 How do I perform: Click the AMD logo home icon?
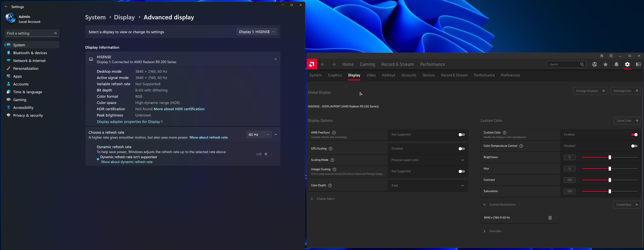(312, 64)
